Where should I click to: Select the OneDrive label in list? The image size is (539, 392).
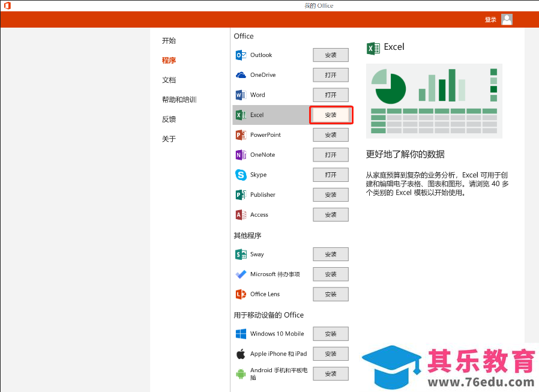point(263,75)
